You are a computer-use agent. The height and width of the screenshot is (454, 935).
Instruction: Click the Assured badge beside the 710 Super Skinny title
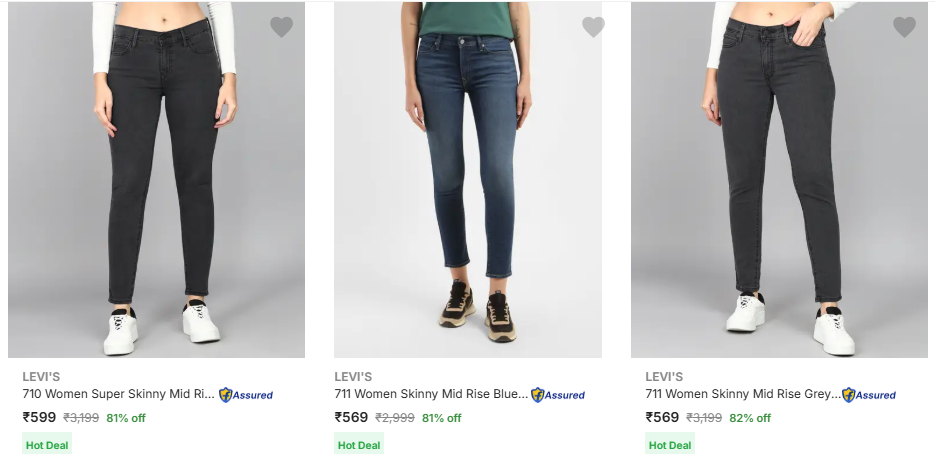246,395
